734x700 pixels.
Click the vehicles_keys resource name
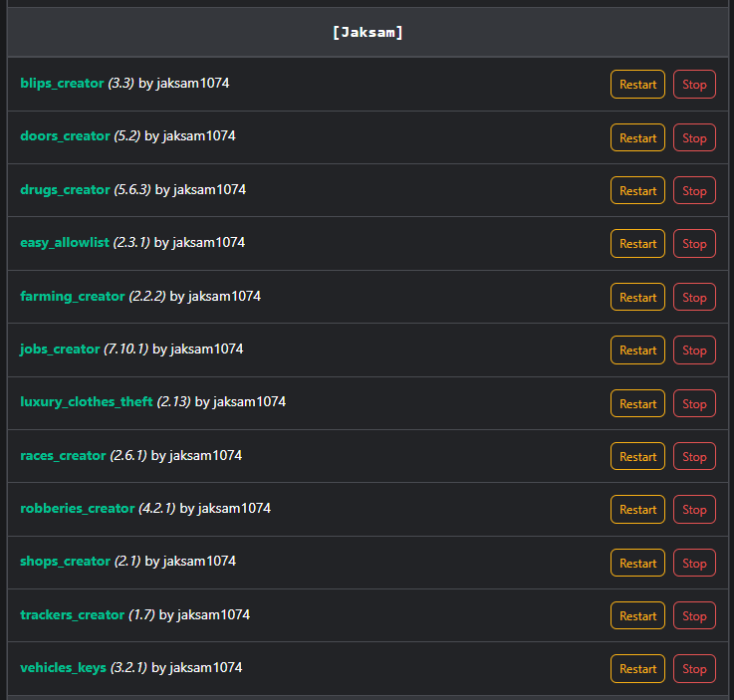click(x=63, y=668)
